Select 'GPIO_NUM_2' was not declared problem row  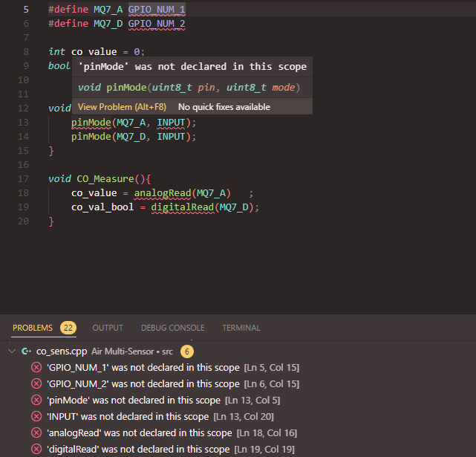(x=238, y=383)
